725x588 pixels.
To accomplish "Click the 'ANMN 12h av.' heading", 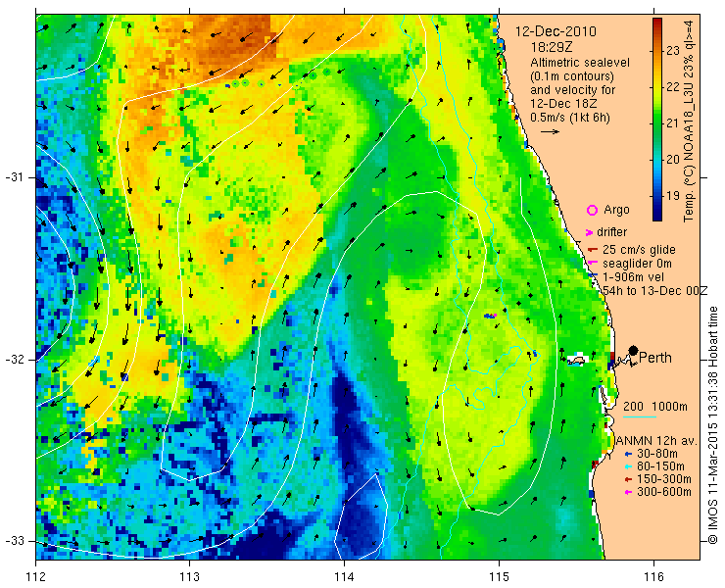I will coord(656,440).
